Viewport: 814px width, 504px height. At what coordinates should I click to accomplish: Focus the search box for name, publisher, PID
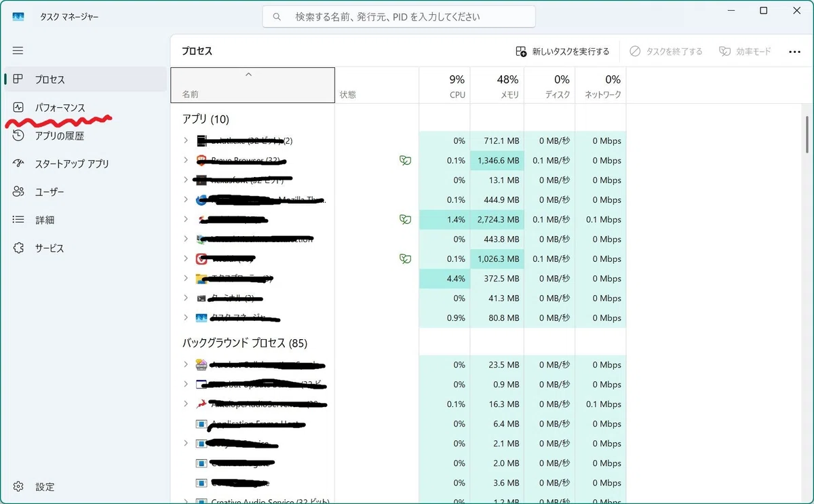(399, 16)
